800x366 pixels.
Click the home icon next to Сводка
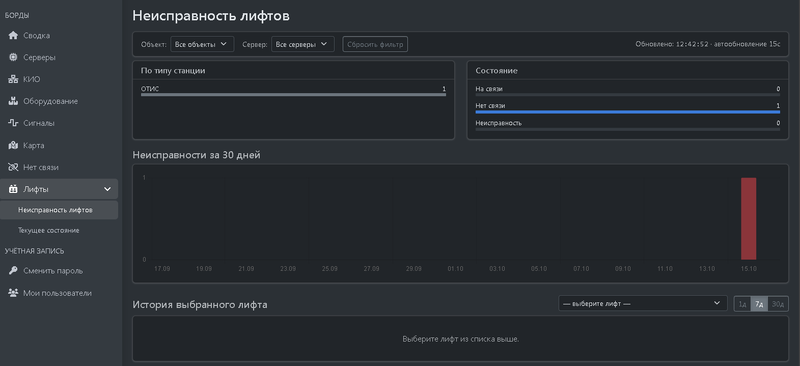click(x=13, y=36)
